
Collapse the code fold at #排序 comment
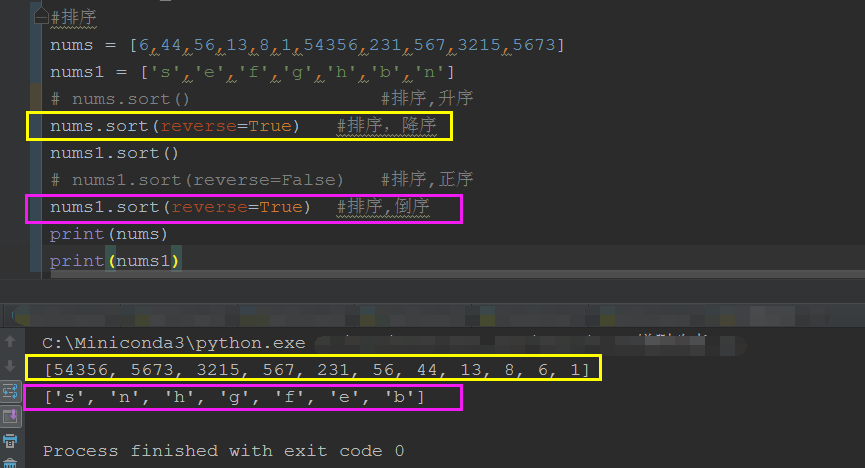[41, 18]
